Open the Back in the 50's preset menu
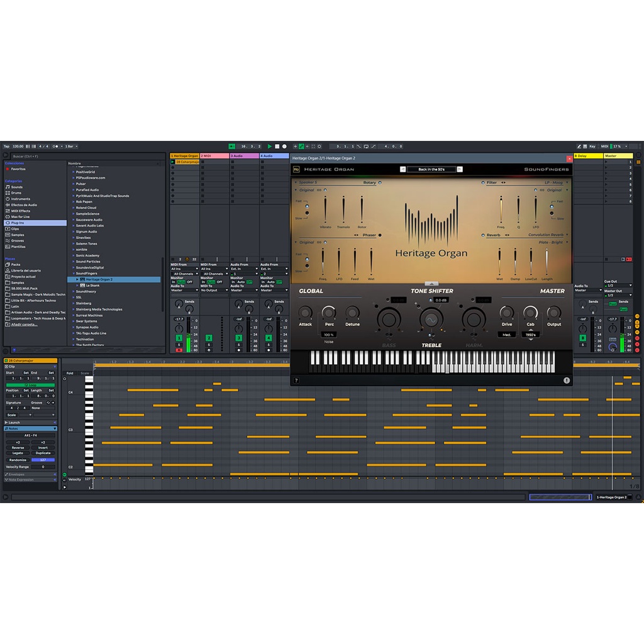 (431, 169)
